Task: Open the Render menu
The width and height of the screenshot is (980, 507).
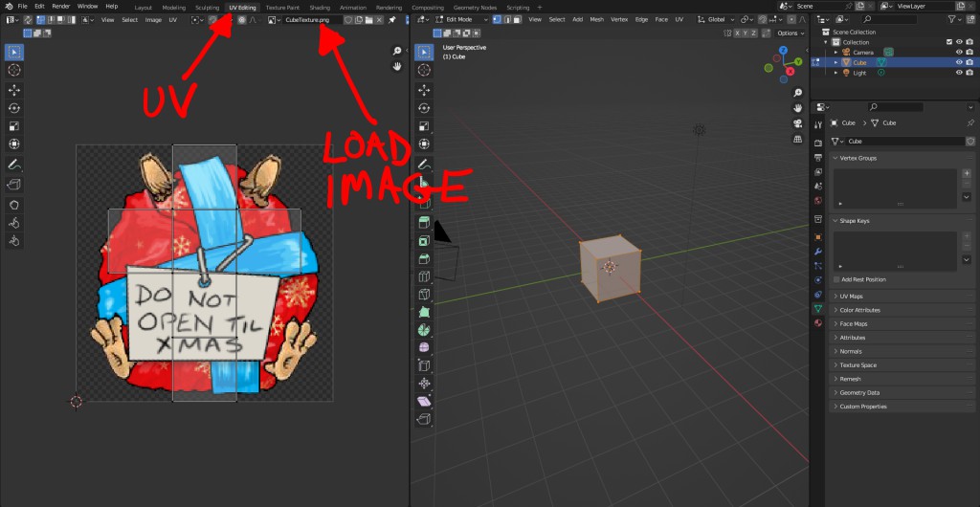Action: point(61,6)
